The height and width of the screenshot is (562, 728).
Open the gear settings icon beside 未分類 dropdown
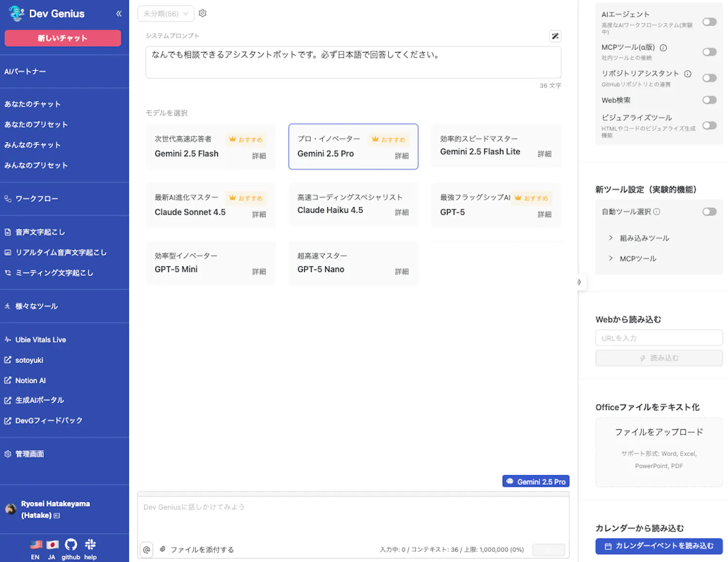(202, 13)
